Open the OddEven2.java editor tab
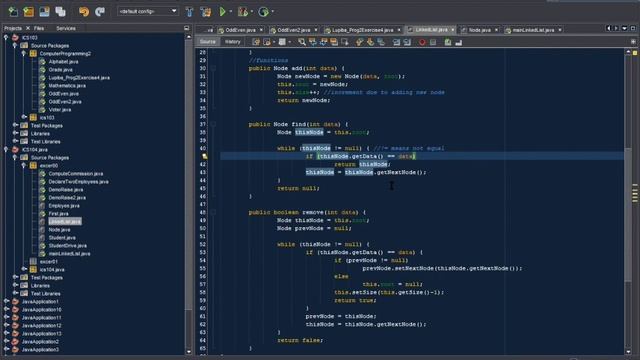Image resolution: width=640 pixels, height=360 pixels. (293, 30)
